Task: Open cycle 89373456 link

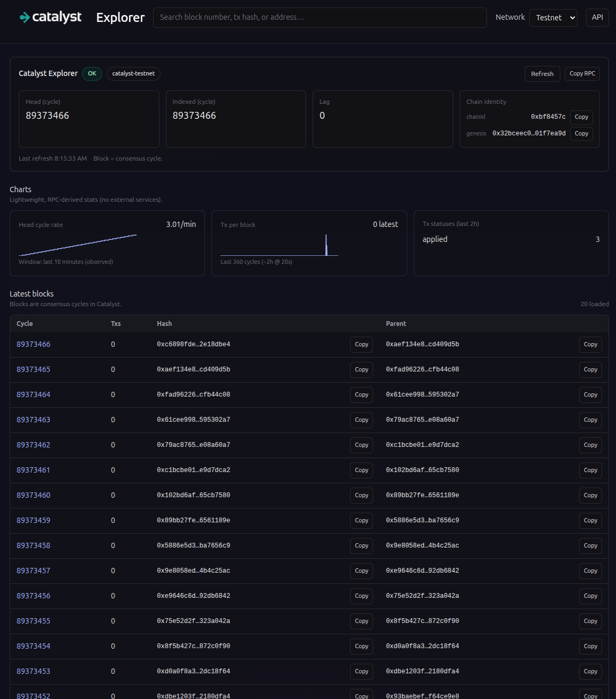Action: [33, 596]
